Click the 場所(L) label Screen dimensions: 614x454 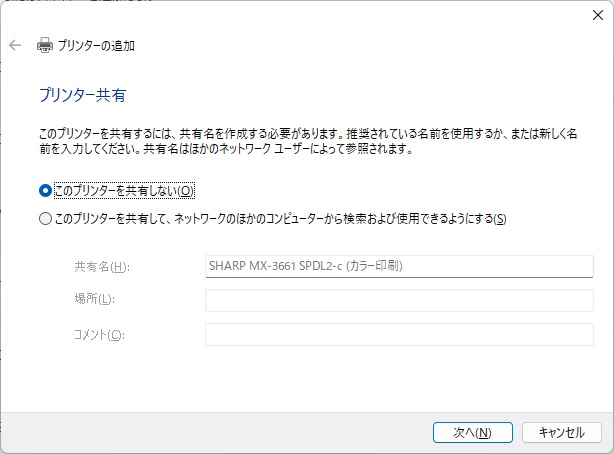(x=94, y=300)
